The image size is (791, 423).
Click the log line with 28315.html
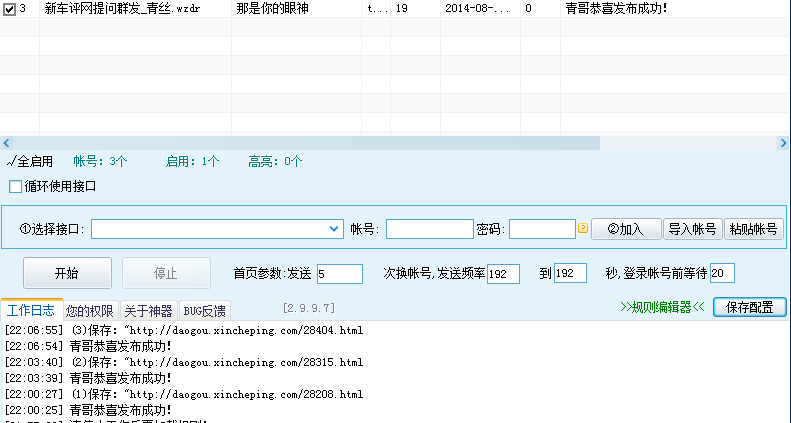184,362
